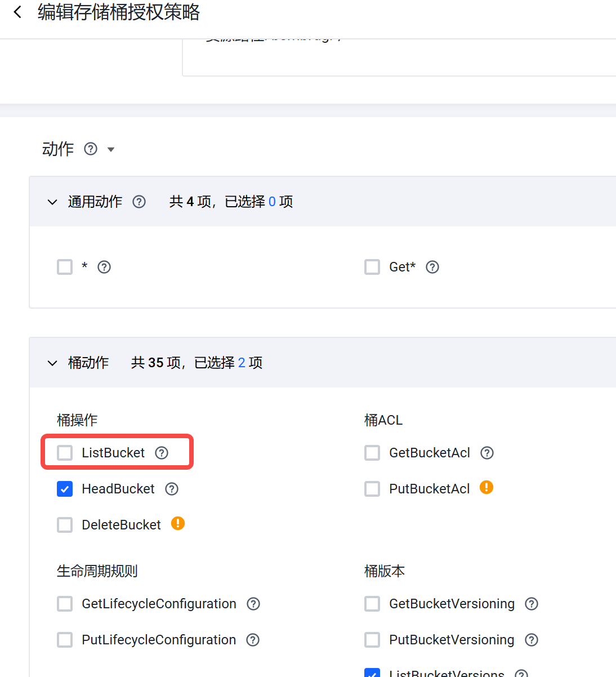Collapse the 通用动作 section

[x=52, y=202]
